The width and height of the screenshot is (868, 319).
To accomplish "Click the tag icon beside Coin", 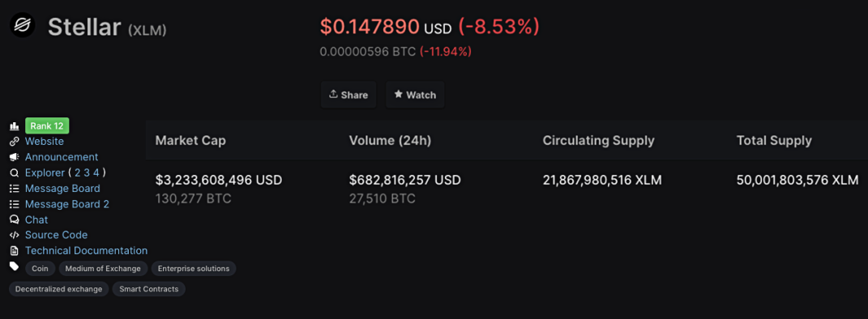I will (15, 266).
